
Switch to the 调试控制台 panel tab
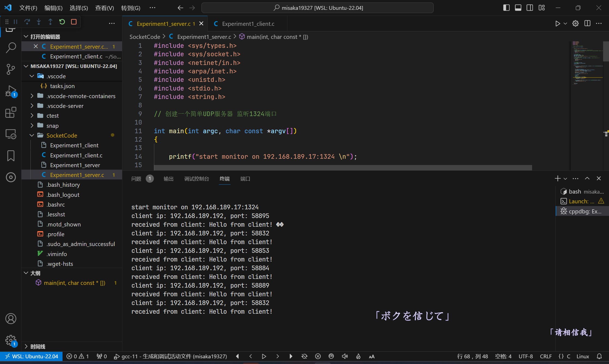click(197, 179)
